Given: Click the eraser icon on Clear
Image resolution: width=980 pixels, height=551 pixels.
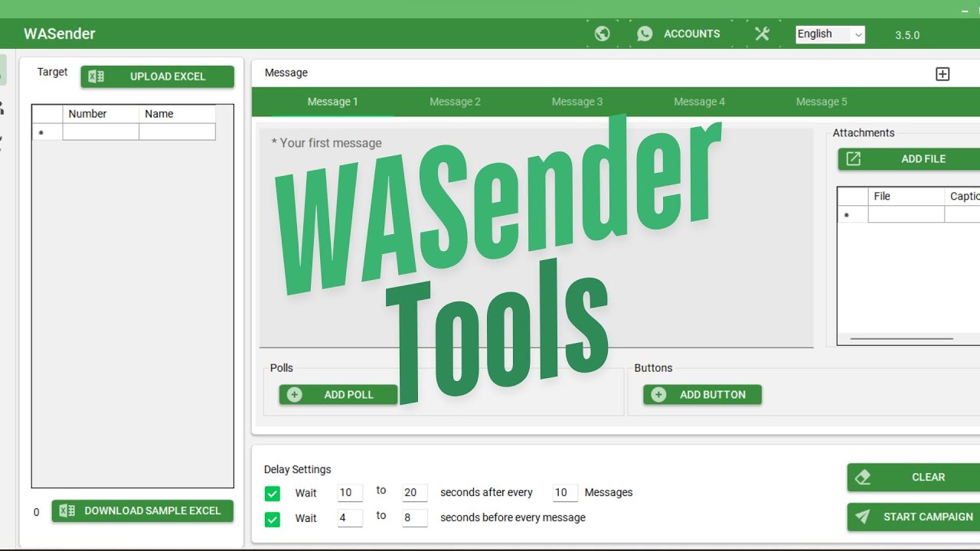Looking at the screenshot, I should (x=863, y=477).
